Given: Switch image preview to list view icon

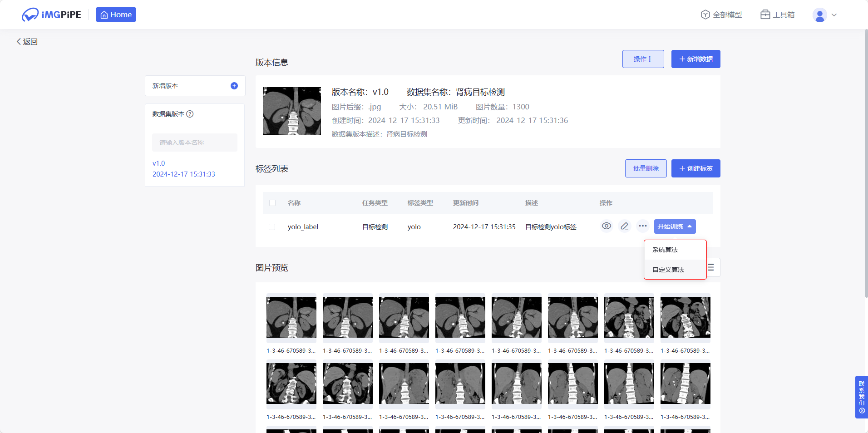Looking at the screenshot, I should click(x=712, y=267).
